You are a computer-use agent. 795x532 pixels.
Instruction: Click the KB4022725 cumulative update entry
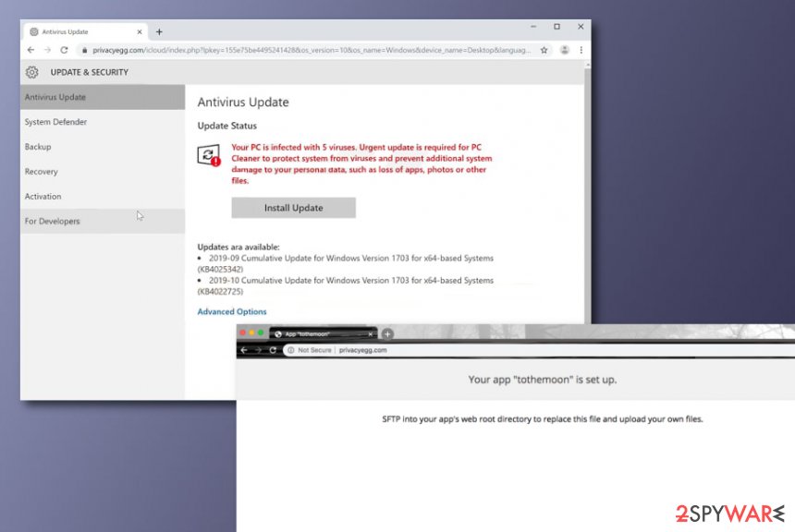click(346, 285)
